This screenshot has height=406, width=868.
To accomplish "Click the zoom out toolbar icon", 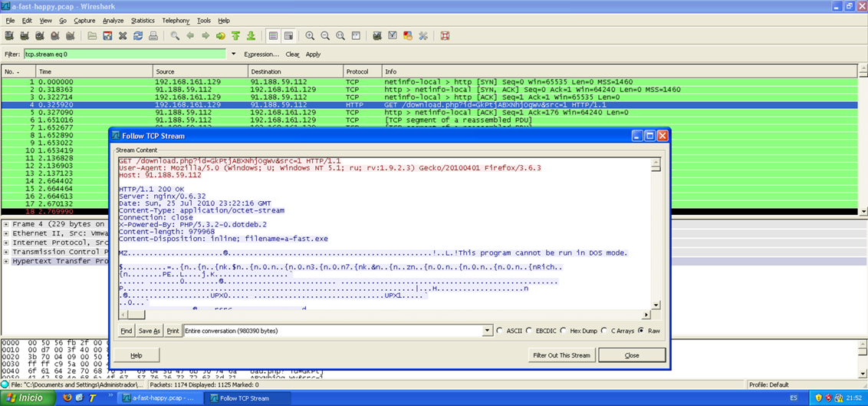I will click(325, 35).
